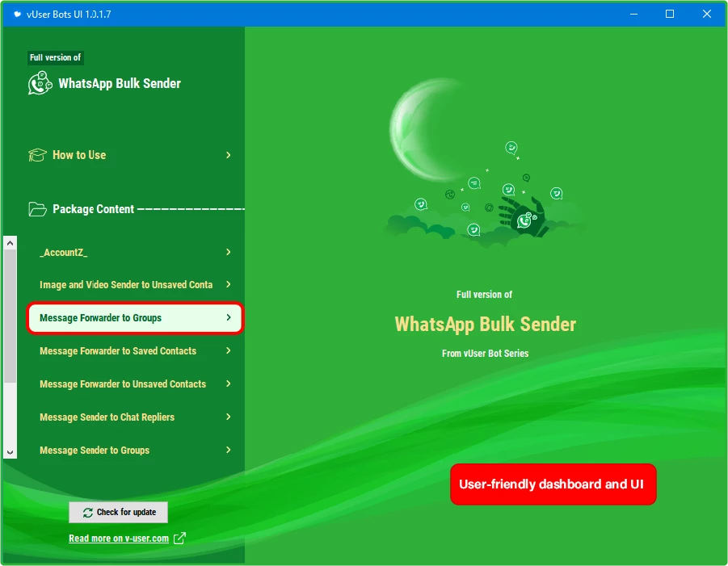Expand Message Sender to Chat Repliers chevron

(x=228, y=417)
